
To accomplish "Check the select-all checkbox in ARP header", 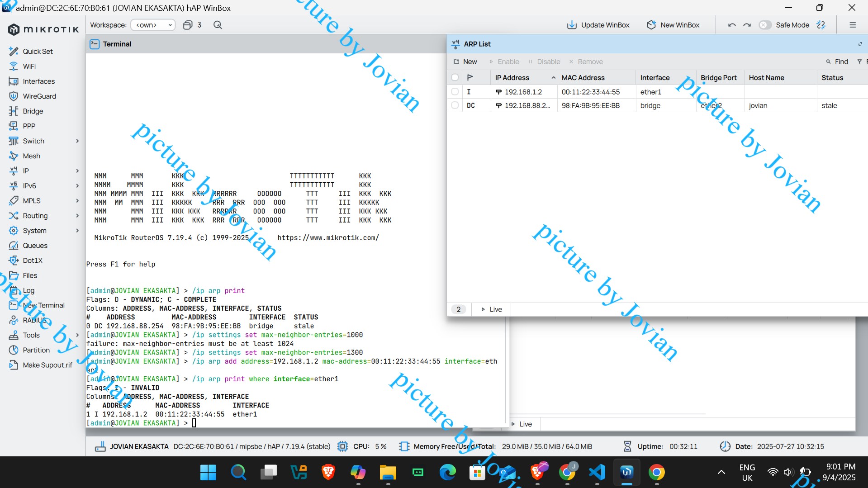I will click(455, 77).
